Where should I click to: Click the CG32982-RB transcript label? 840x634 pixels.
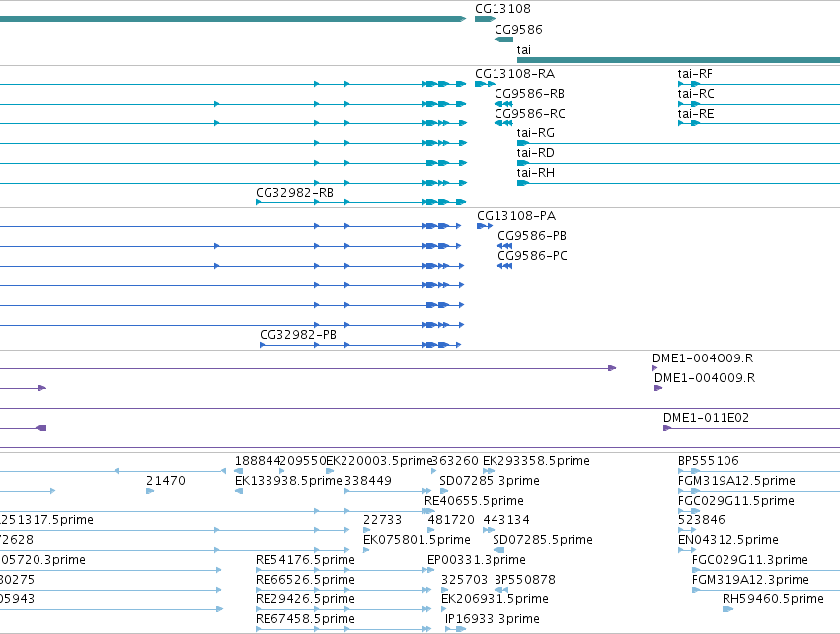click(x=295, y=193)
